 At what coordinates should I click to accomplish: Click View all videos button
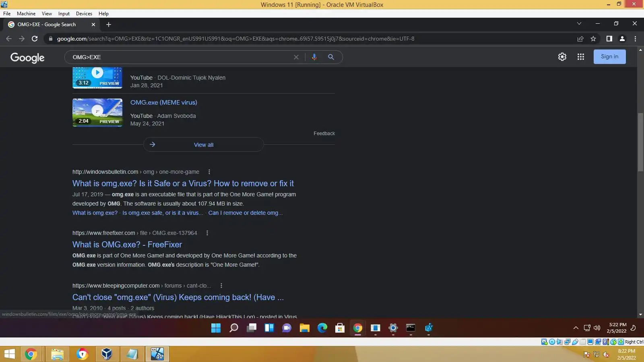click(204, 145)
